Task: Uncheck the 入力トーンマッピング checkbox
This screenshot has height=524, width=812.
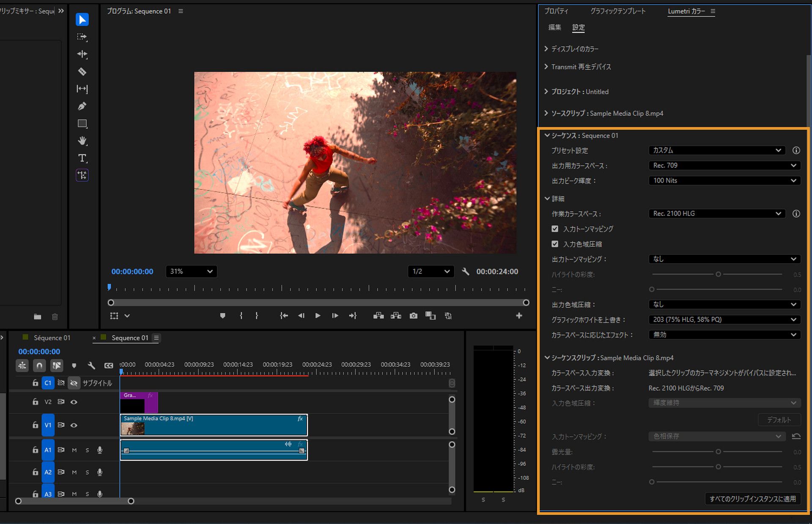Action: coord(554,229)
